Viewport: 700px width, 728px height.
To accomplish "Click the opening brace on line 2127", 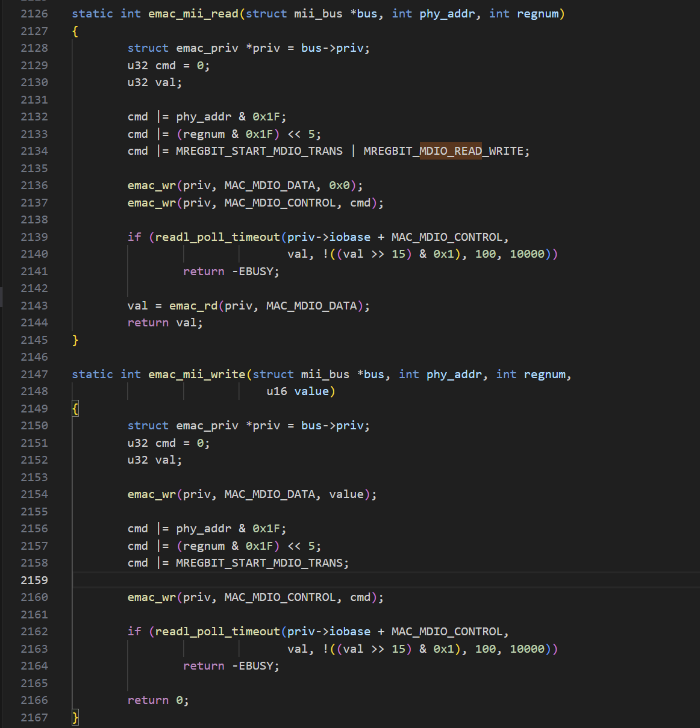I will tap(75, 31).
